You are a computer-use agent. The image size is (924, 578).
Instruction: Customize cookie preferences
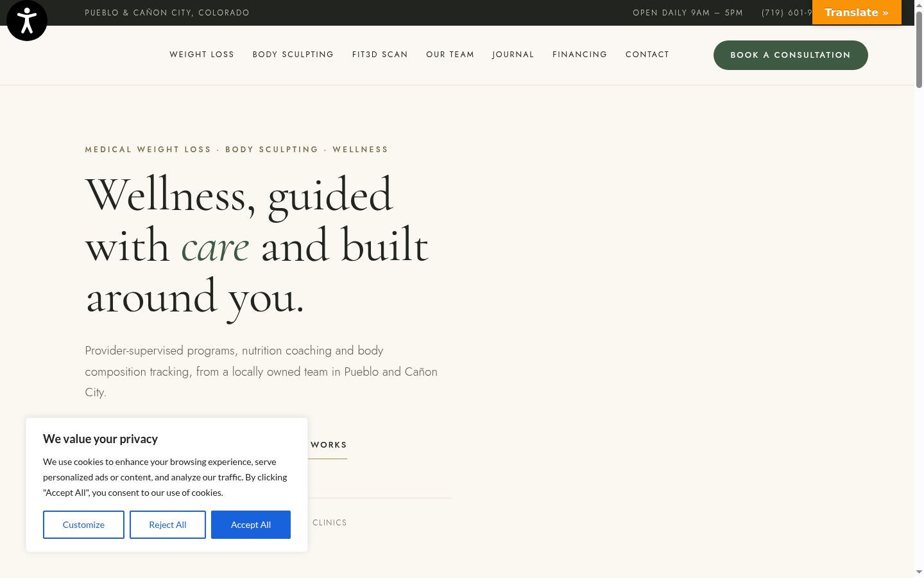(x=83, y=525)
